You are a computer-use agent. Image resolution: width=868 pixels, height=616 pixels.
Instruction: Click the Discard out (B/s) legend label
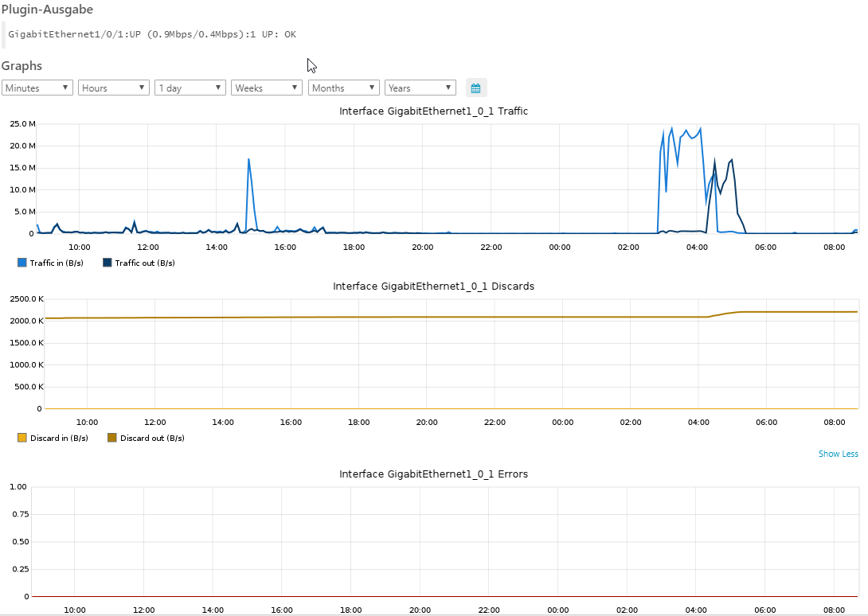tap(152, 438)
